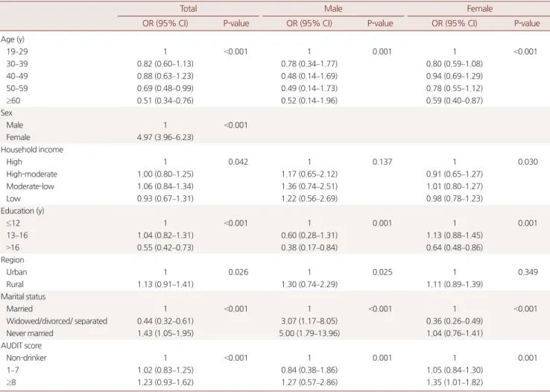
Task: Click the '>16' row label
Action: click(x=13, y=248)
